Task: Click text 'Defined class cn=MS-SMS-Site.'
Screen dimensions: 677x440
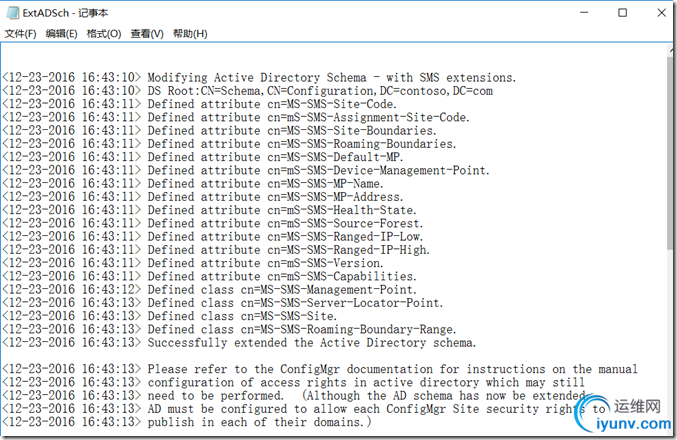Action: pos(242,316)
